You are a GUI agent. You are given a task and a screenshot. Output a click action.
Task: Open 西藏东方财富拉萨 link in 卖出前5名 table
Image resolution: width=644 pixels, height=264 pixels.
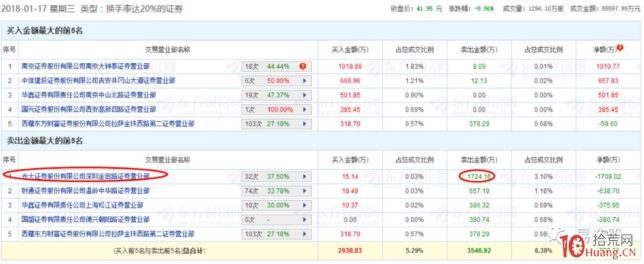coord(107,234)
